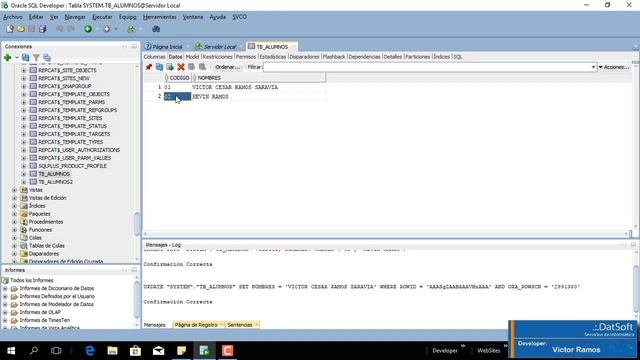Click the CODIGO cell 01
Screen dimensions: 640x360
pyautogui.click(x=177, y=87)
